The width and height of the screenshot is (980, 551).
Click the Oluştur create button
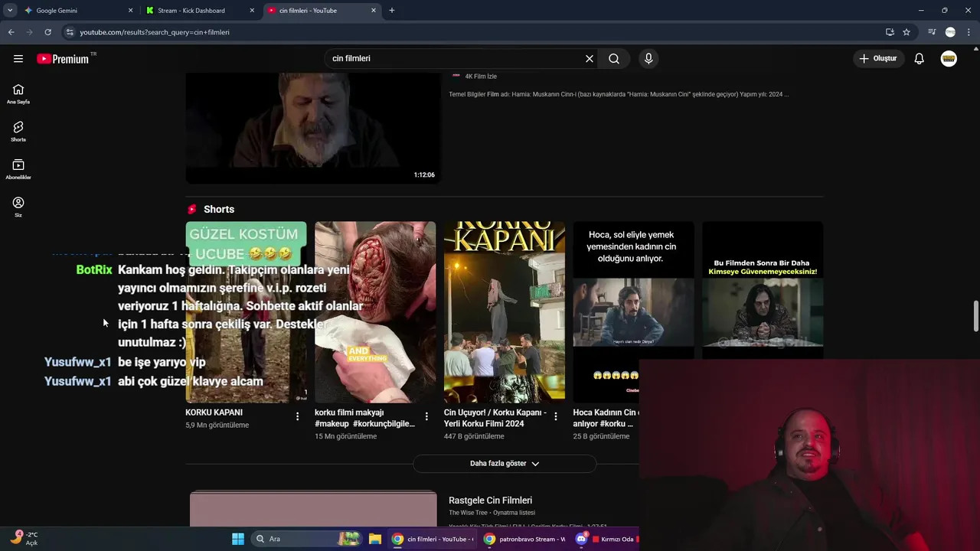pos(878,59)
